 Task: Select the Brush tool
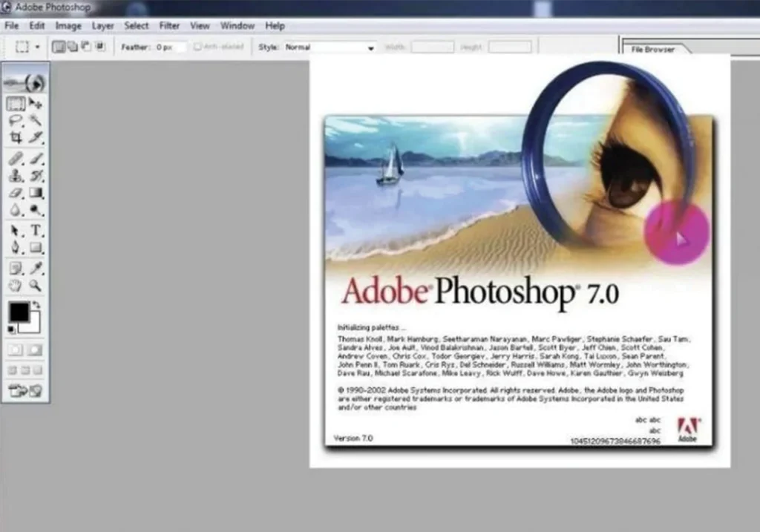click(36, 159)
